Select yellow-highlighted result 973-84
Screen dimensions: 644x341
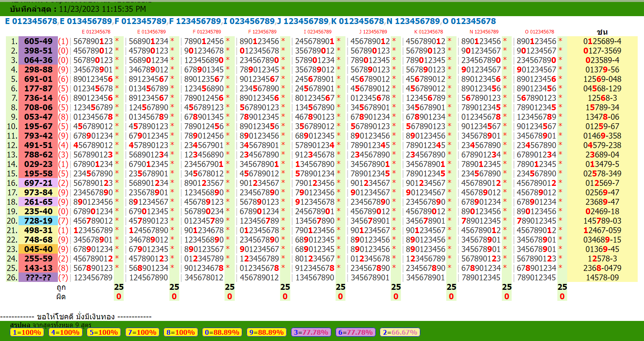[38, 193]
